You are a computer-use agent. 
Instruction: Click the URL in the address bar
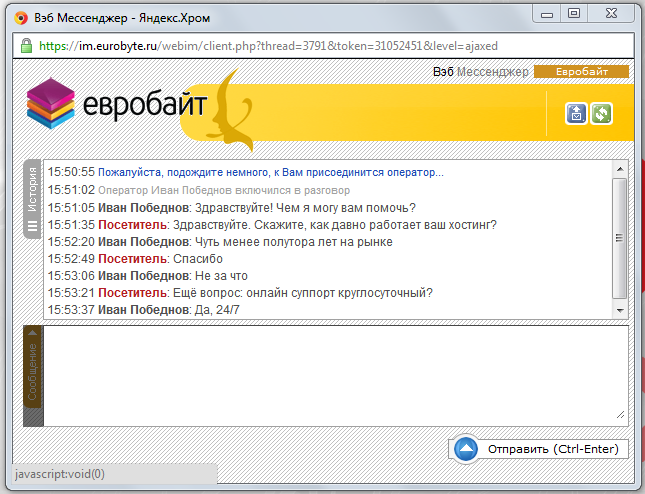click(268, 46)
